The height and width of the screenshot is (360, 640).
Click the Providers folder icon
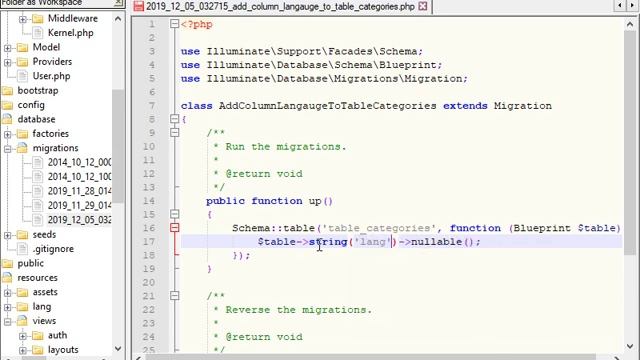tap(22, 62)
